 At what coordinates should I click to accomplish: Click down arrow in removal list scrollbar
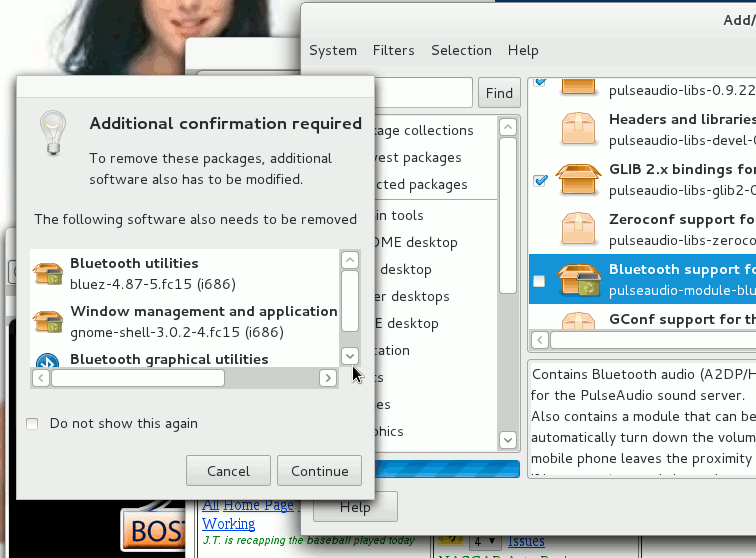point(350,356)
